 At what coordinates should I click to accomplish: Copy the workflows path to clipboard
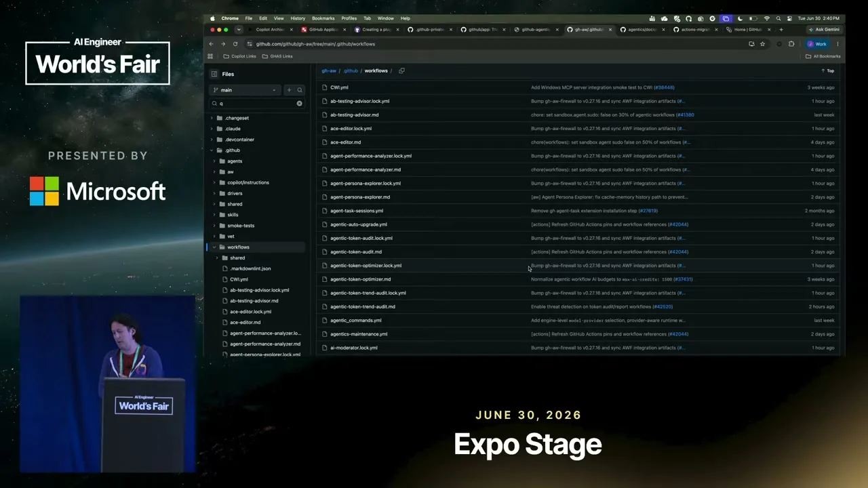point(401,70)
